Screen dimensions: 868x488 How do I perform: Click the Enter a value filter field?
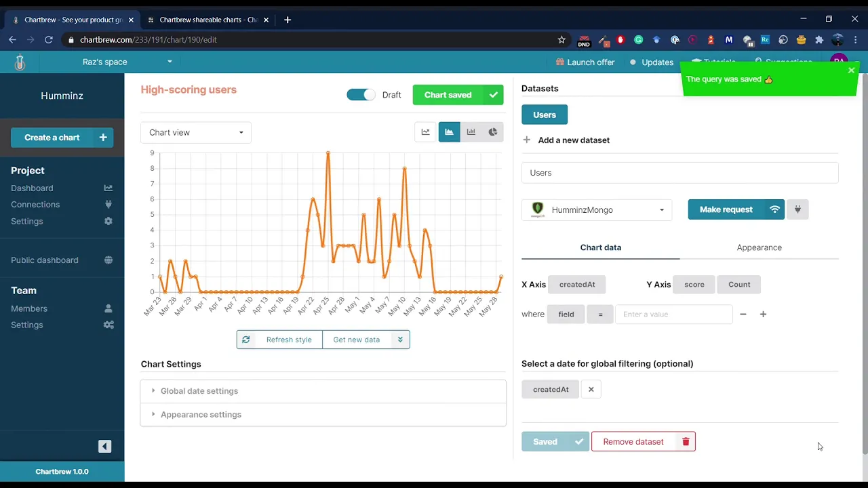pyautogui.click(x=673, y=314)
